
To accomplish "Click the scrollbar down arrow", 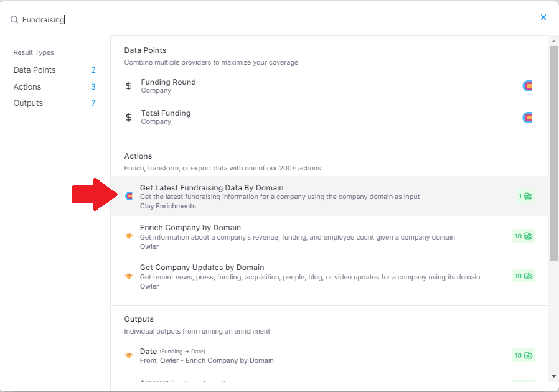I will click(x=554, y=376).
